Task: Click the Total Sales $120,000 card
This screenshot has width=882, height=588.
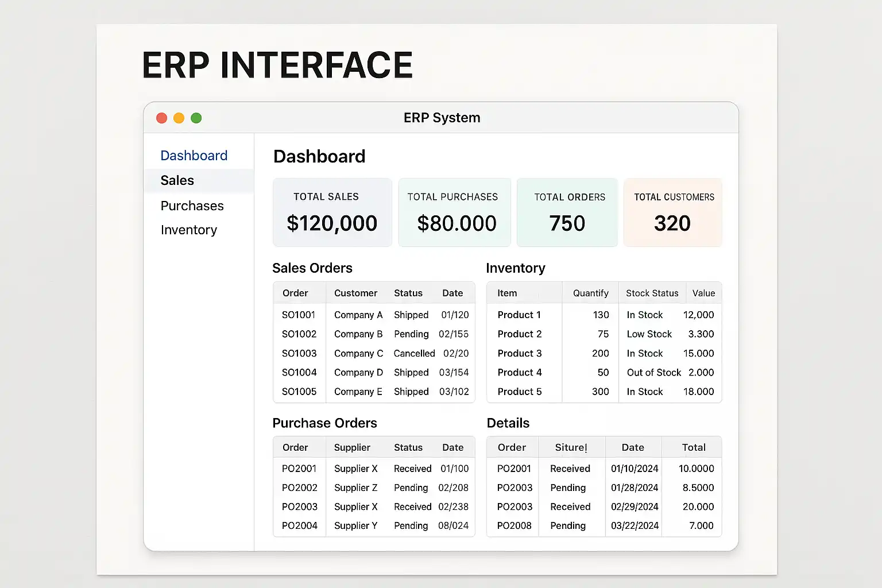Action: 332,212
